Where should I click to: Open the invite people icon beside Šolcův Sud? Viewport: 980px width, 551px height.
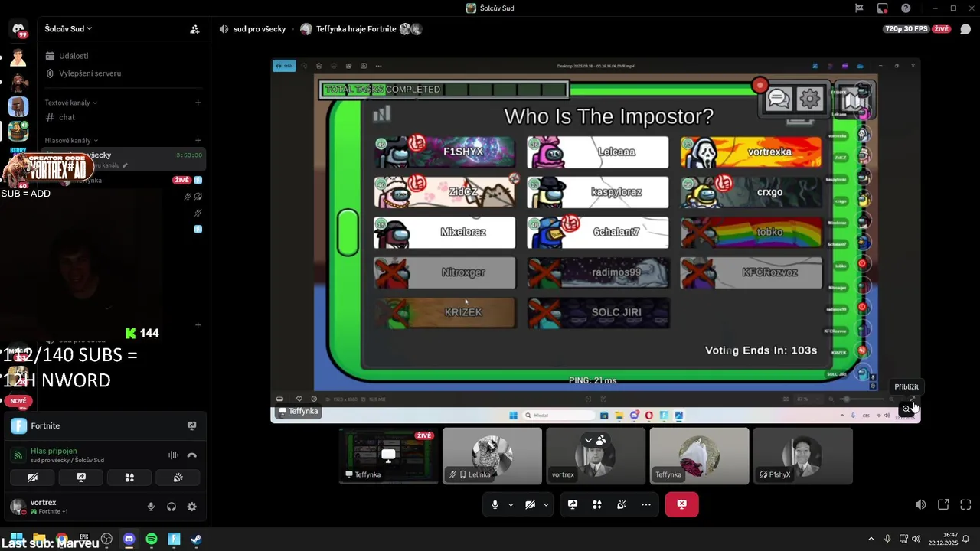194,29
